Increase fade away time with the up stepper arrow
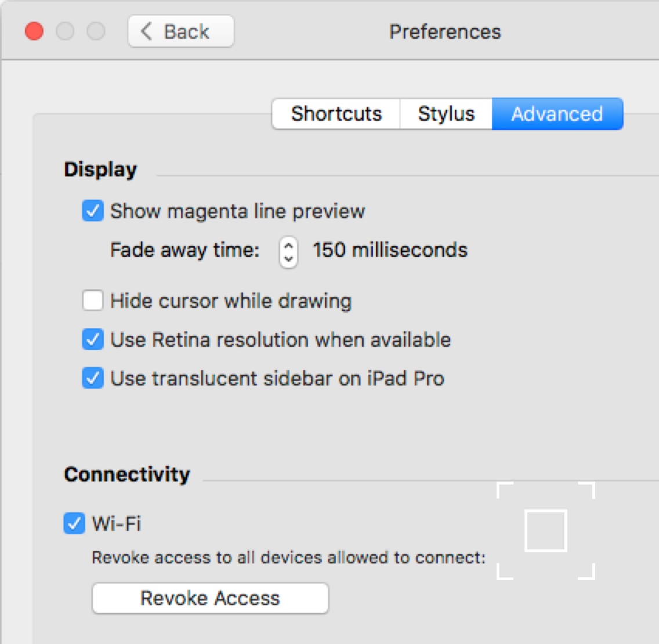Image resolution: width=659 pixels, height=644 pixels. tap(288, 245)
